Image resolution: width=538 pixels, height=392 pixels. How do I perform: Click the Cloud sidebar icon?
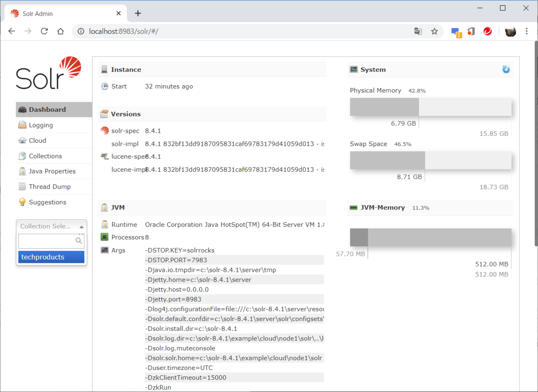pos(22,140)
